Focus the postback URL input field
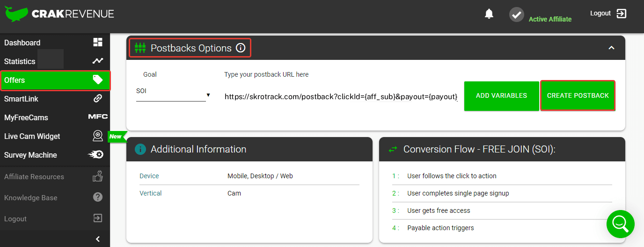Screen dimensions: 644x247 pyautogui.click(x=341, y=96)
